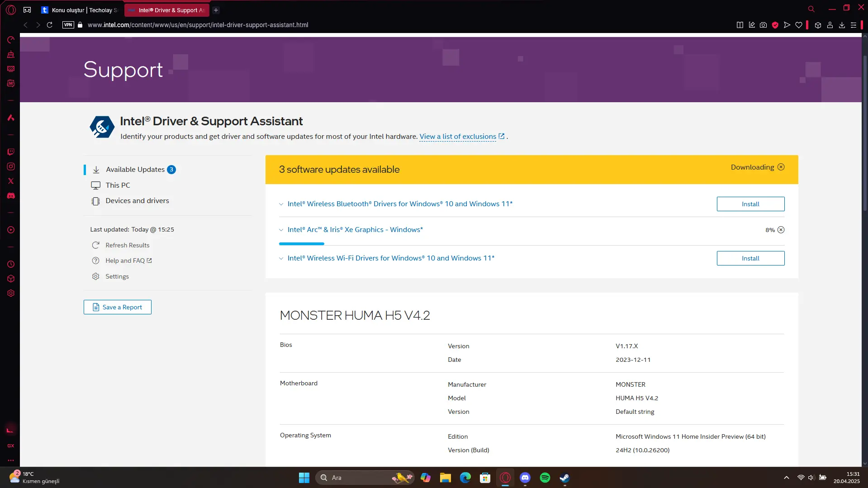Cancel the Arc graphics download at 8%
The height and width of the screenshot is (488, 868).
781,230
